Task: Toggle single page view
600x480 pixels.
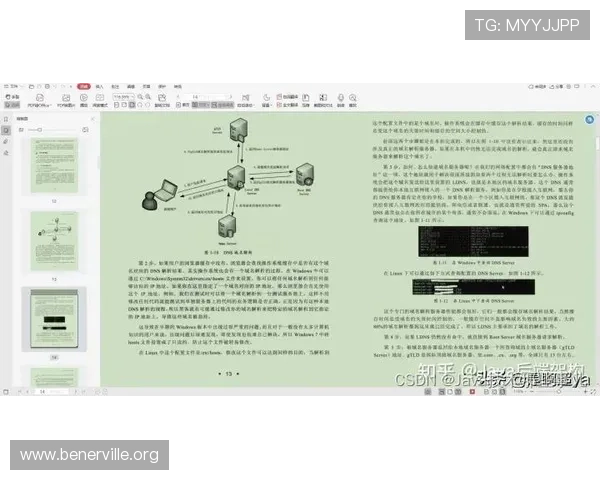Action: click(182, 105)
